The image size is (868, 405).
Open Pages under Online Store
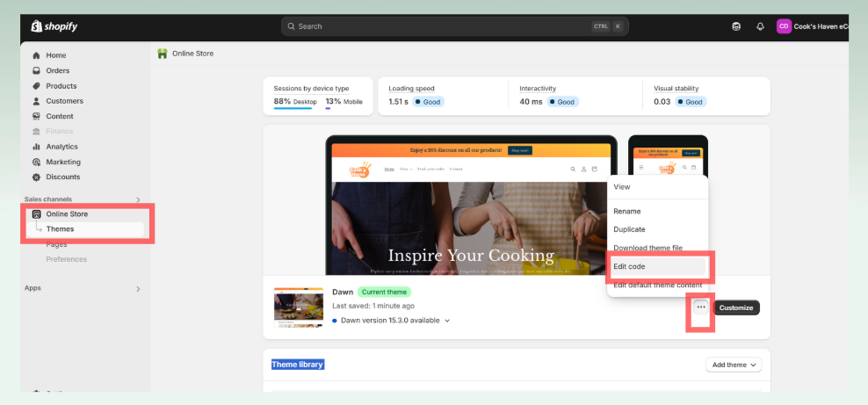tap(56, 244)
